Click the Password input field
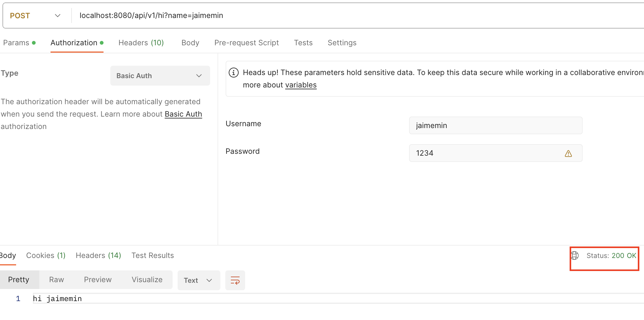The height and width of the screenshot is (320, 644). click(x=487, y=153)
